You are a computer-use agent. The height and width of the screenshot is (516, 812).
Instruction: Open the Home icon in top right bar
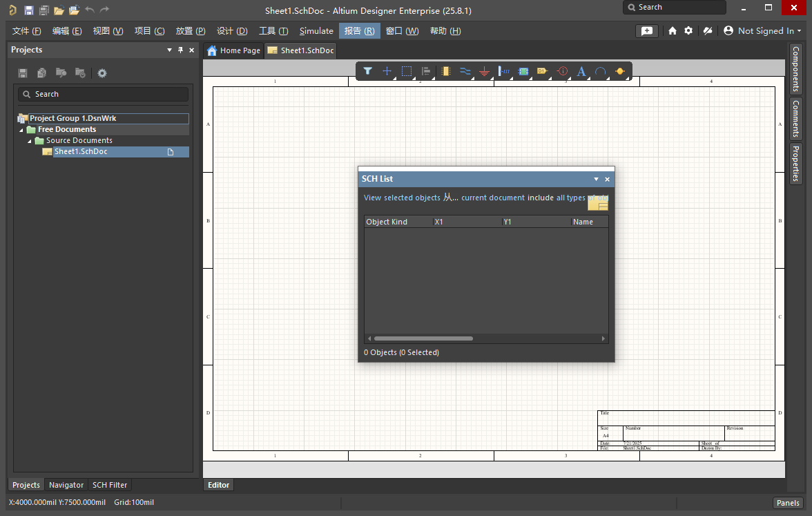point(673,30)
